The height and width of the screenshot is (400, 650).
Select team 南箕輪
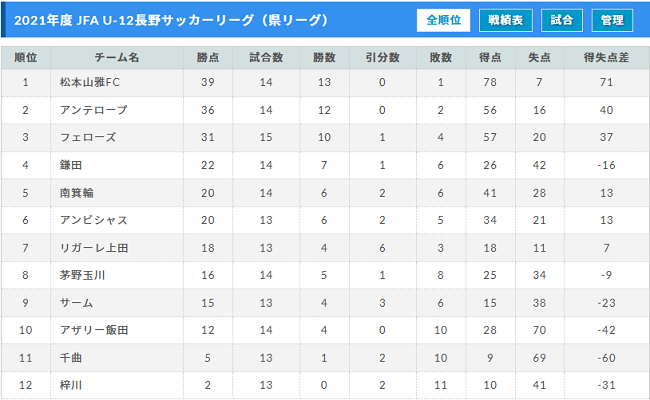[x=77, y=192]
